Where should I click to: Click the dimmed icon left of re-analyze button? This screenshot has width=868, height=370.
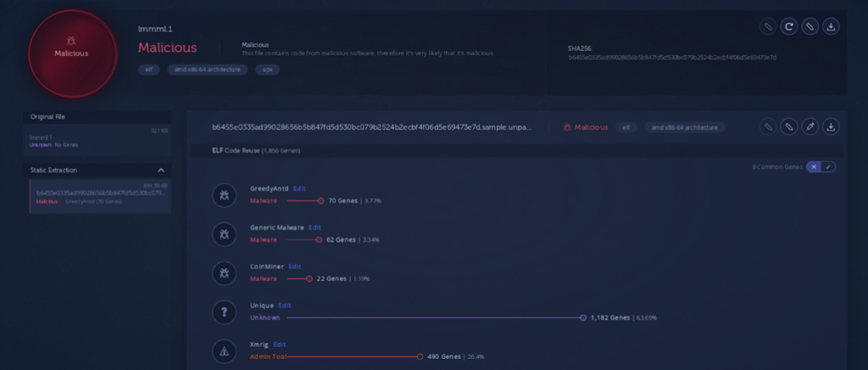point(767,26)
